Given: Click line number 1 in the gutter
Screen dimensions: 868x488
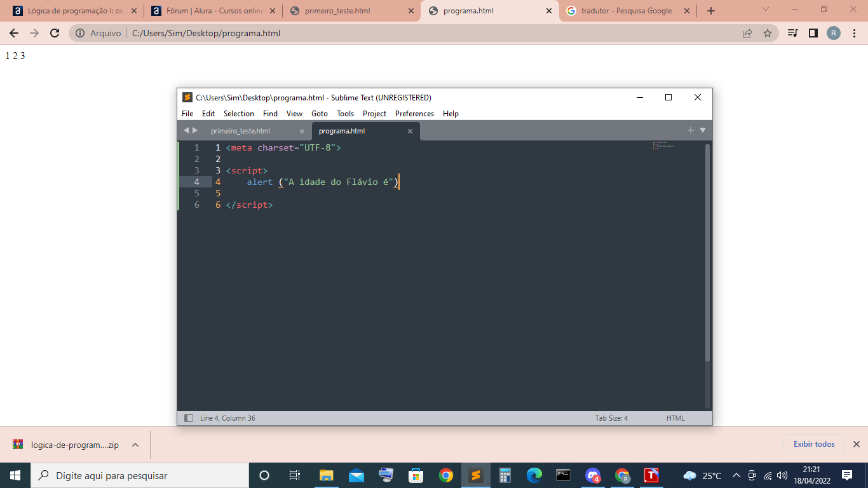Looking at the screenshot, I should [x=196, y=147].
